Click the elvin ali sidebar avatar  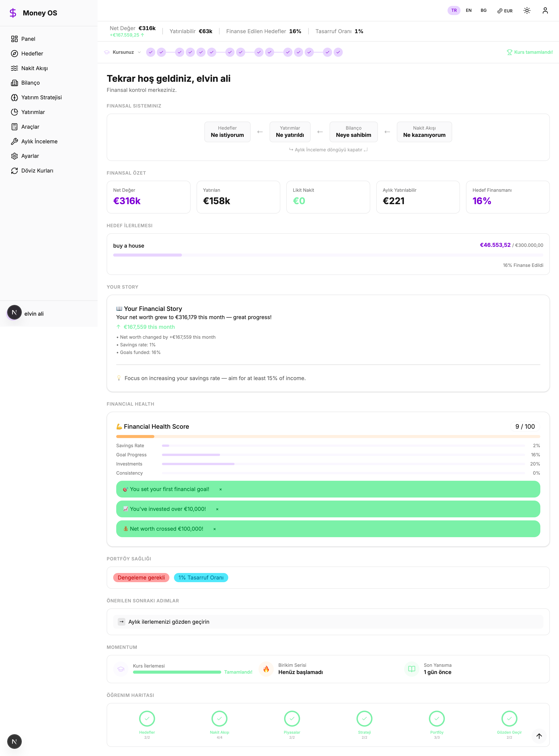(x=14, y=312)
